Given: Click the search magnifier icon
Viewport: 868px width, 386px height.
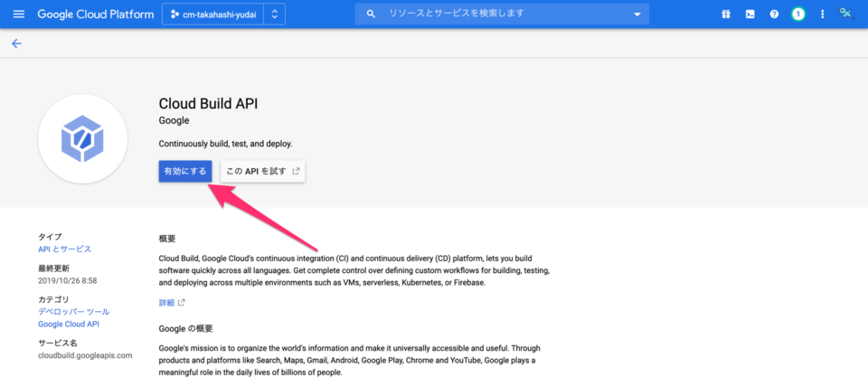Looking at the screenshot, I should click(x=371, y=14).
